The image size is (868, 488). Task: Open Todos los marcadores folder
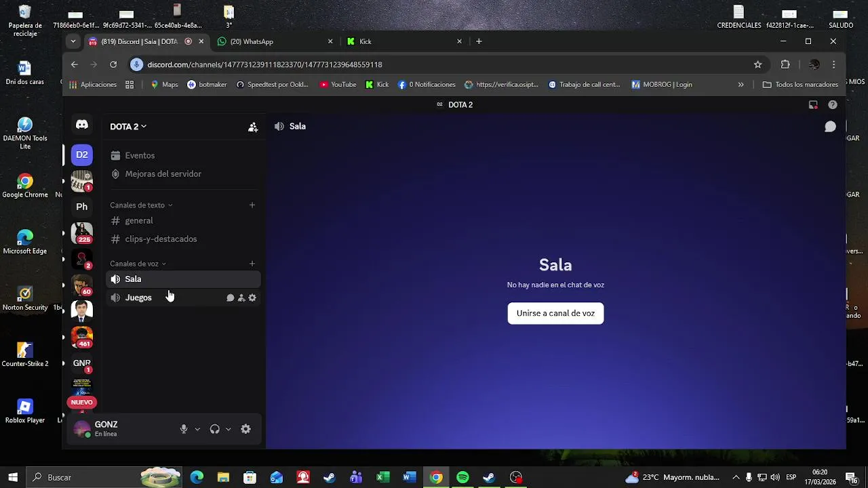click(x=800, y=85)
